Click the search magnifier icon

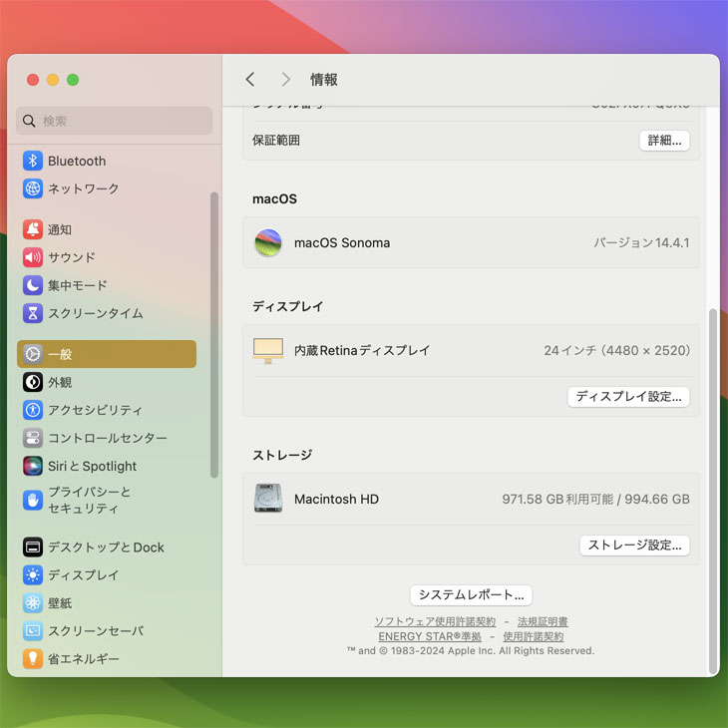pyautogui.click(x=29, y=121)
